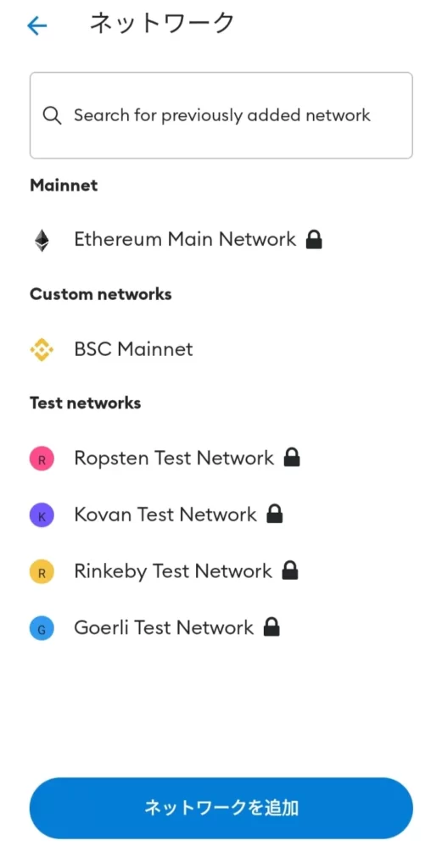Click the Ethereum diamond logo icon
The image size is (442, 868).
point(42,240)
